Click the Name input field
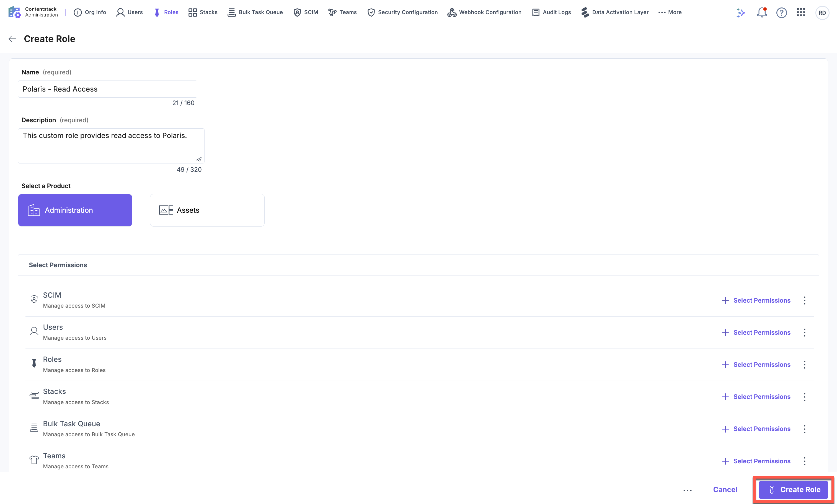The width and height of the screenshot is (837, 504). pyautogui.click(x=108, y=89)
